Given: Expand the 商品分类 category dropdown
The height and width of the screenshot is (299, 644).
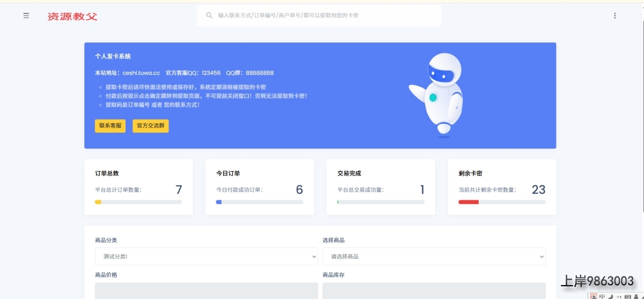Looking at the screenshot, I should coord(206,257).
